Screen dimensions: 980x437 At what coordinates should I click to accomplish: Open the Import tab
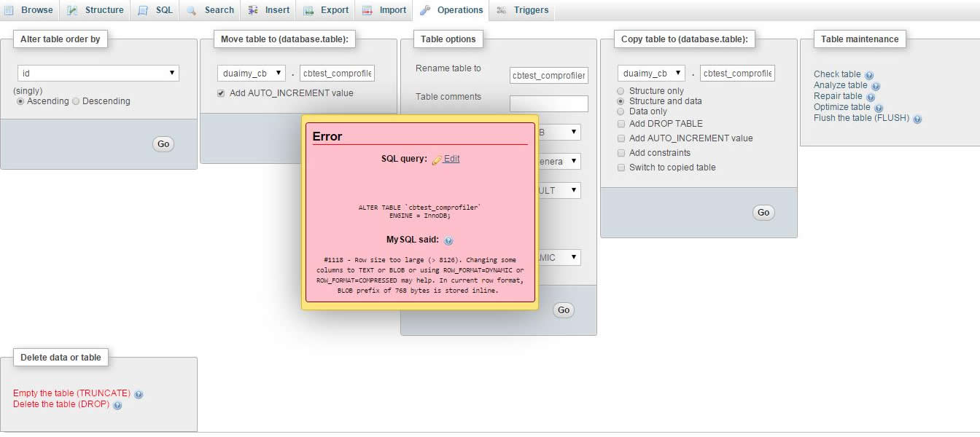click(x=384, y=10)
